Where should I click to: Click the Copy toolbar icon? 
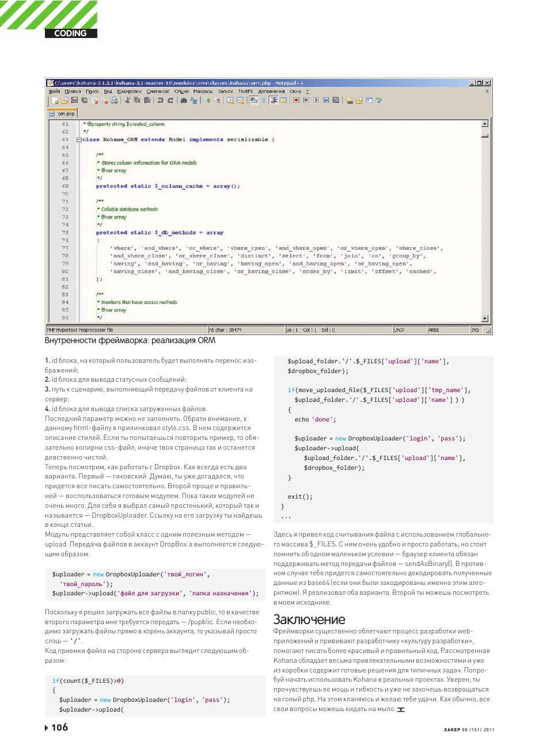pyautogui.click(x=137, y=101)
